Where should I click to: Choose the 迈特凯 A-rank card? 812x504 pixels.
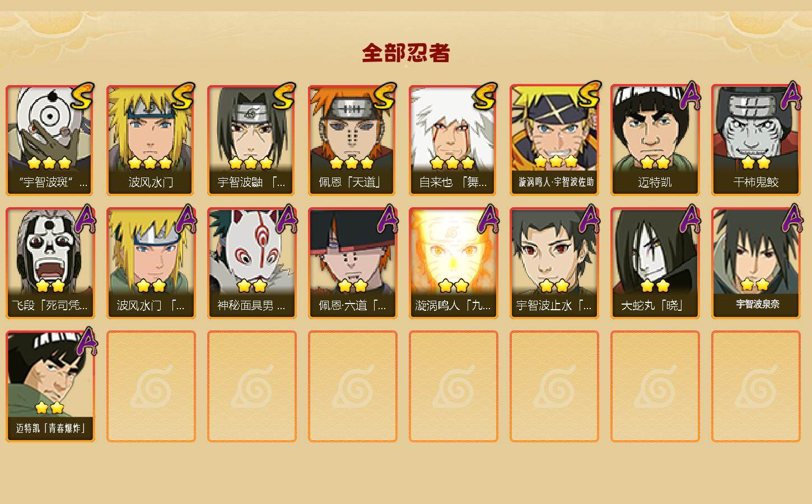pos(655,140)
